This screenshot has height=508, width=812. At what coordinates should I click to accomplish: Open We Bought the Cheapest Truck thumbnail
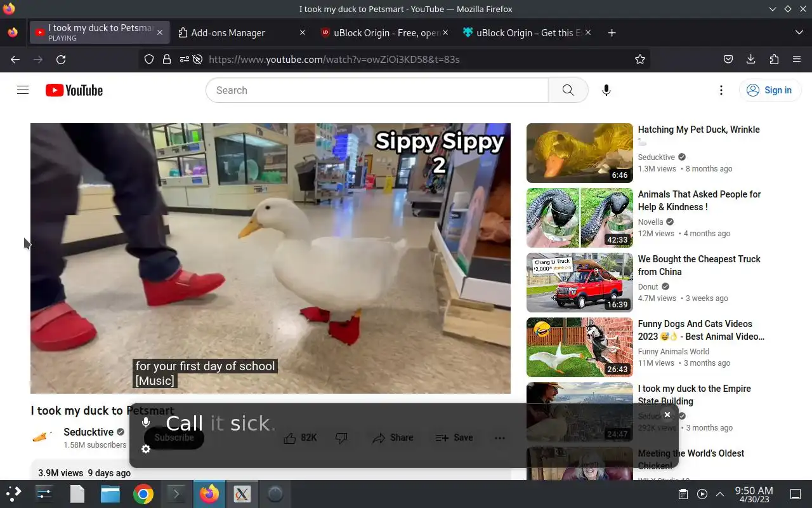click(x=580, y=283)
